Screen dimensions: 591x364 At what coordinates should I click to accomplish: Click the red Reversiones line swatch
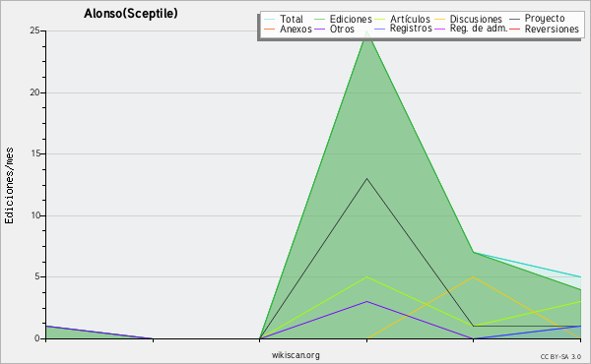(x=514, y=29)
